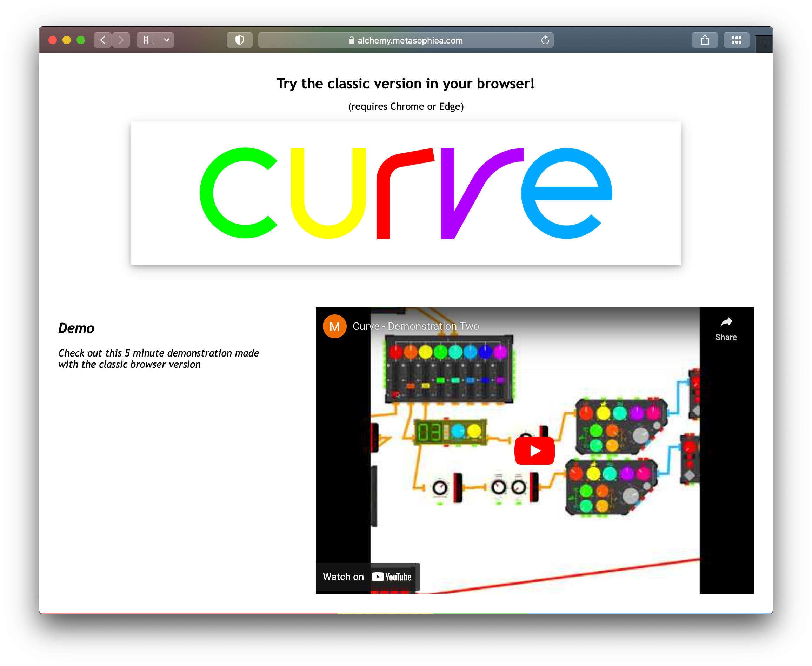Show tab overview grid icon
812x666 pixels.
[x=736, y=40]
